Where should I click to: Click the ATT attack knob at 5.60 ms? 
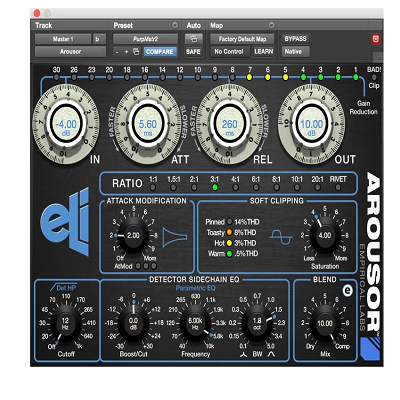click(148, 125)
